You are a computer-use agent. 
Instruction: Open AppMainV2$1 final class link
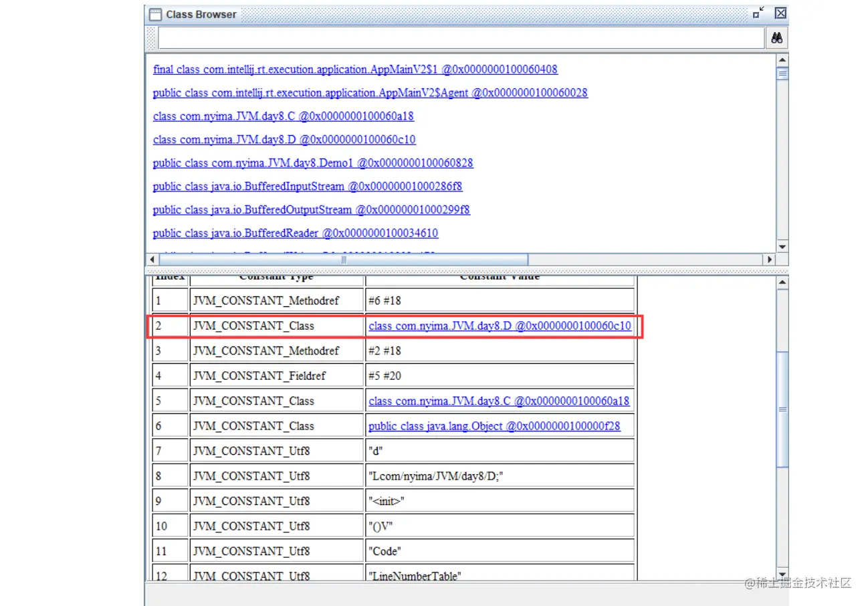(x=355, y=70)
